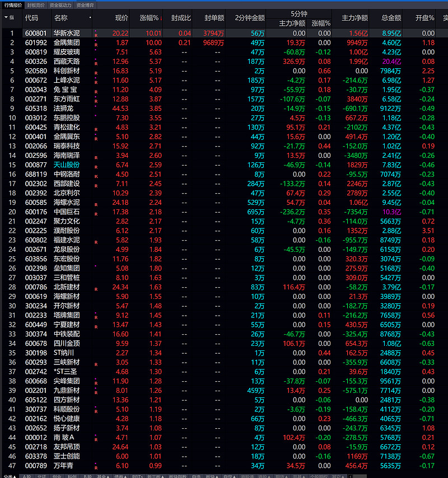The height and width of the screenshot is (478, 448).
Task: Click the K marker beside 中钢洛耐
Action: 96,176
